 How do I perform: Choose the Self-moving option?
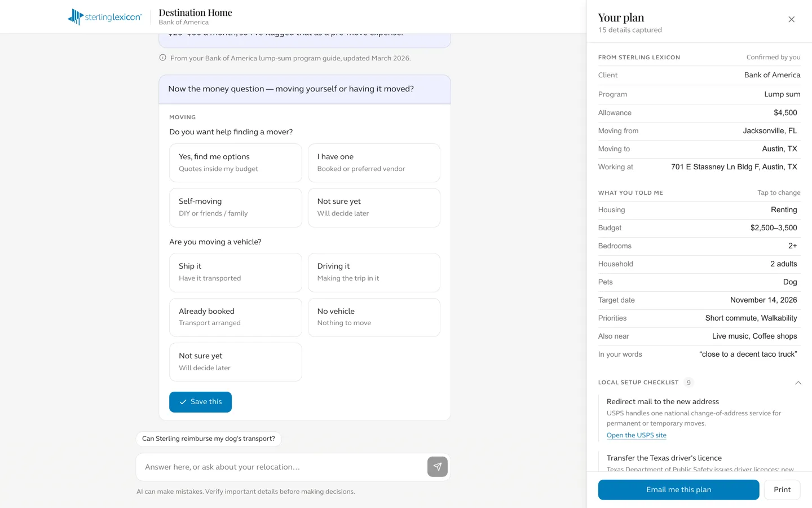pyautogui.click(x=236, y=207)
